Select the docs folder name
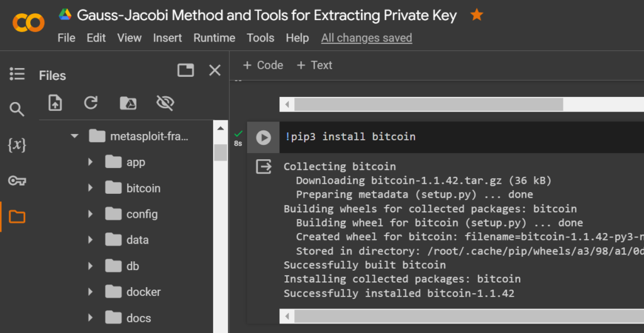Screen dimensions: 644x333 (139, 318)
